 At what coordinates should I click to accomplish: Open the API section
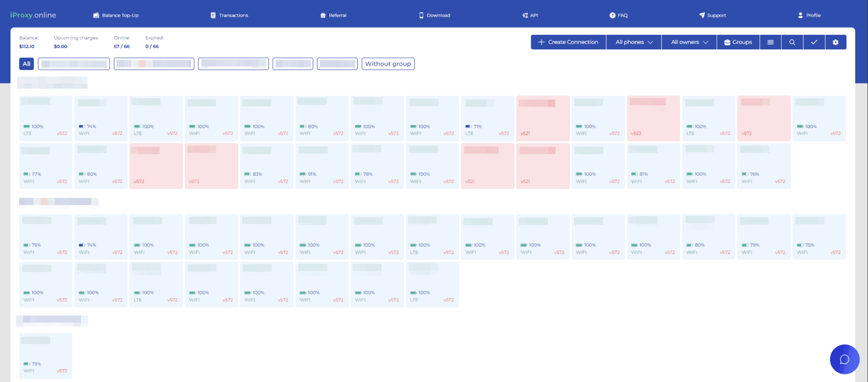coord(530,15)
